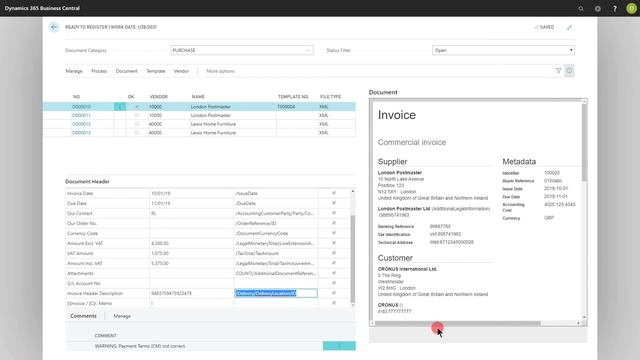
Task: Toggle checkbox in VAT Amount row
Action: pyautogui.click(x=334, y=253)
